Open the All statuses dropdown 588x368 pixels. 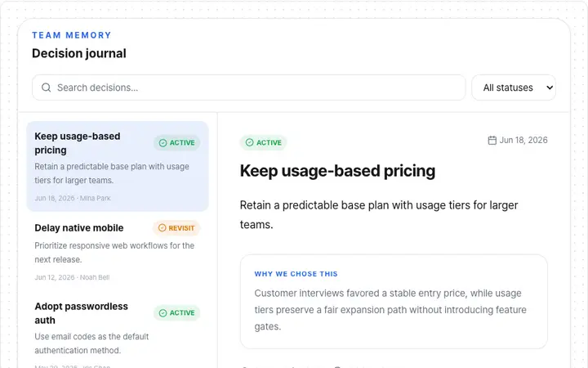(x=514, y=88)
